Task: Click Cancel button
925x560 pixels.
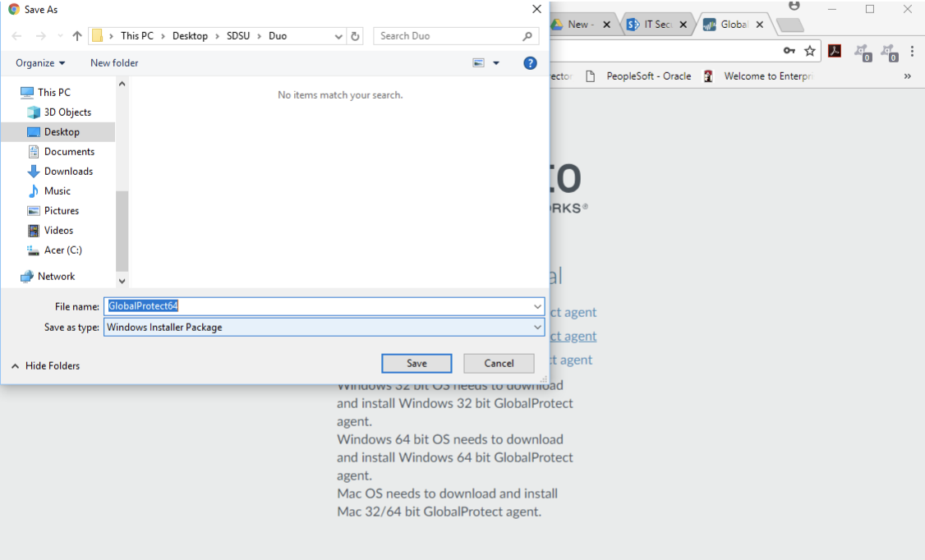Action: pos(499,363)
